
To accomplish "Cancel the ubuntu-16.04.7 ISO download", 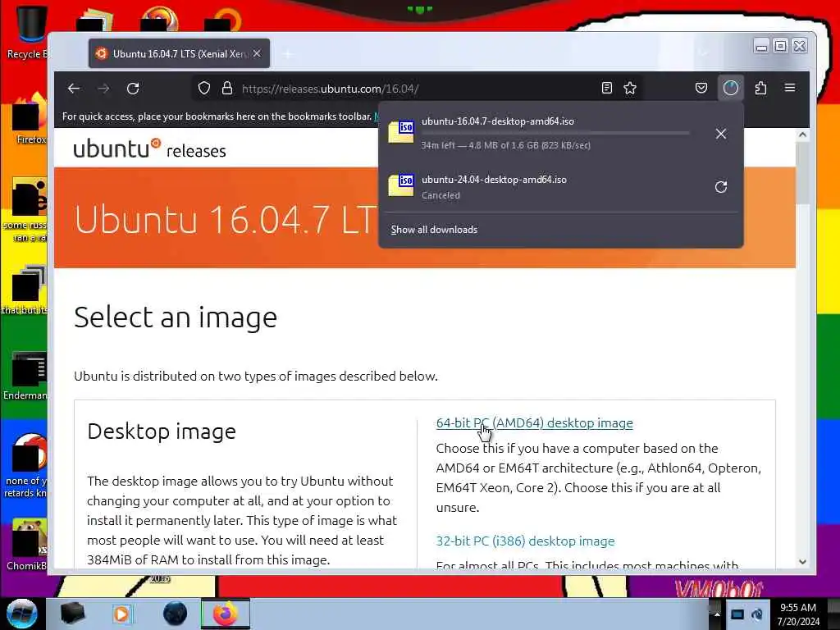I will tap(721, 134).
